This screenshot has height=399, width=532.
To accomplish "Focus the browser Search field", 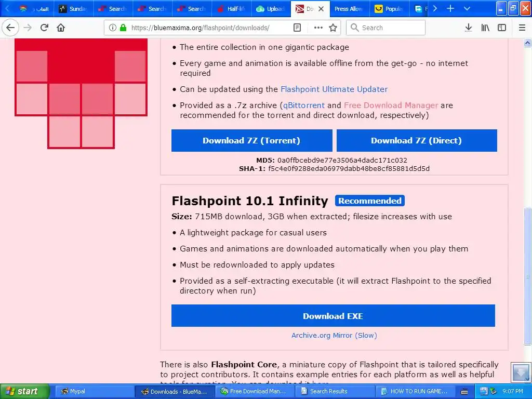I will coord(386,28).
